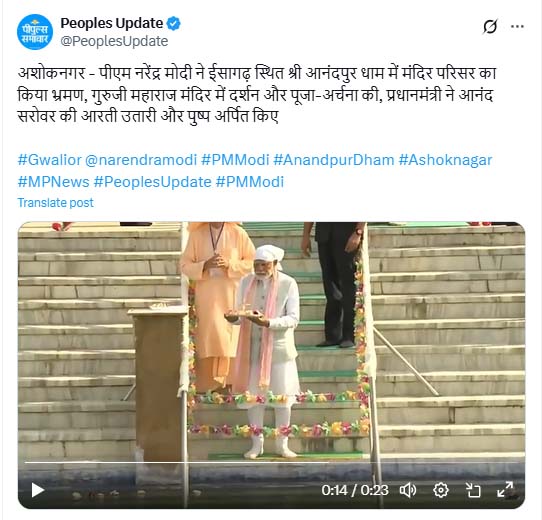Open the #PeoplesUpdate hashtag
The width and height of the screenshot is (542, 520).
(152, 182)
